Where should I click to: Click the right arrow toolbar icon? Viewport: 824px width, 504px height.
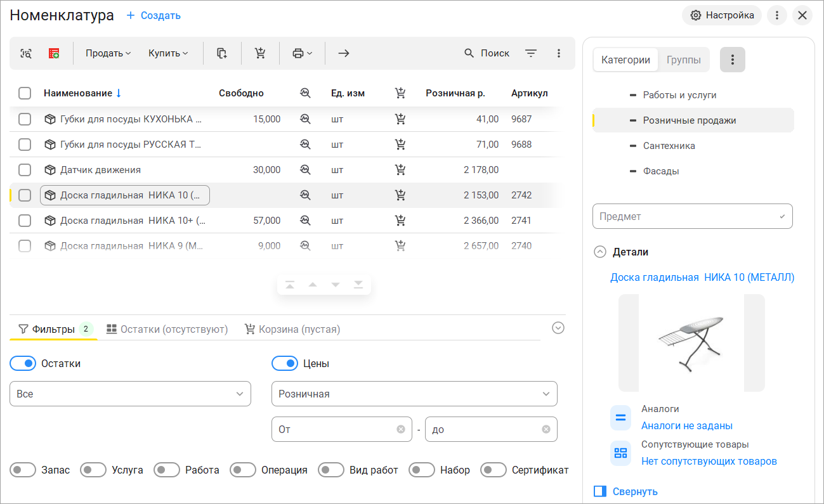pyautogui.click(x=344, y=53)
